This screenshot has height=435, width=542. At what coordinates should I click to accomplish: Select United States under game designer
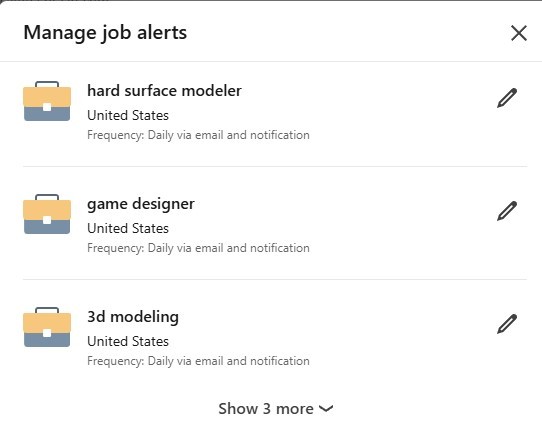pos(128,229)
